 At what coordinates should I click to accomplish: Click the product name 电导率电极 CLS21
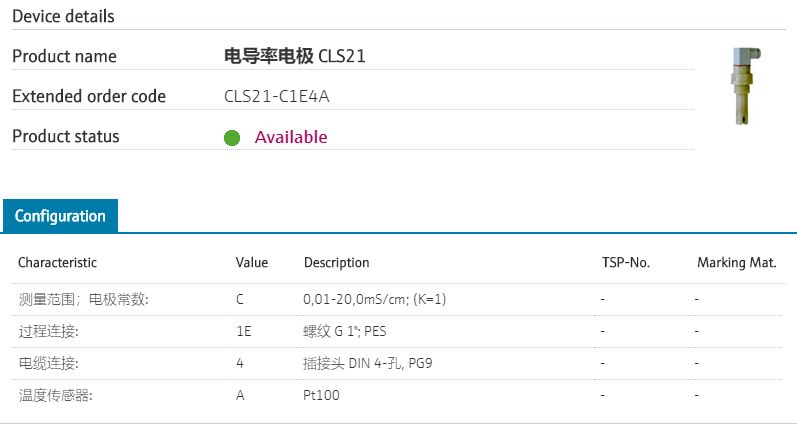coord(295,56)
